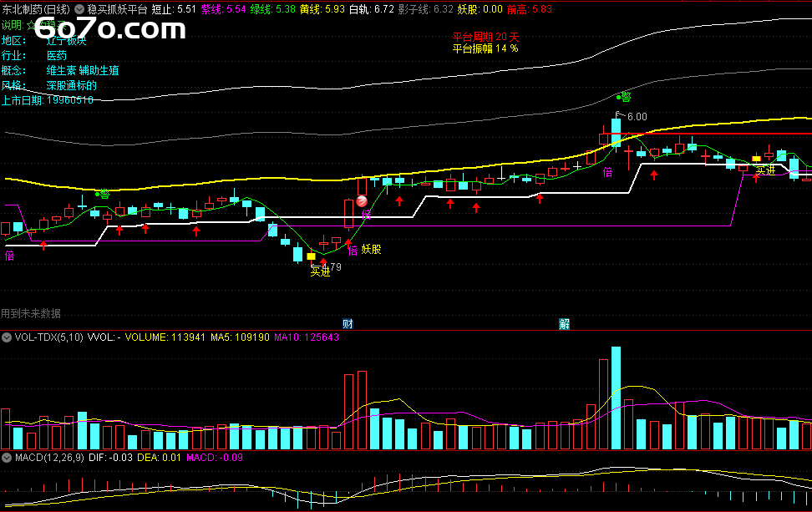The width and height of the screenshot is (812, 512).
Task: Click the cyan candlestick at 6.00 high
Action: pos(616,133)
